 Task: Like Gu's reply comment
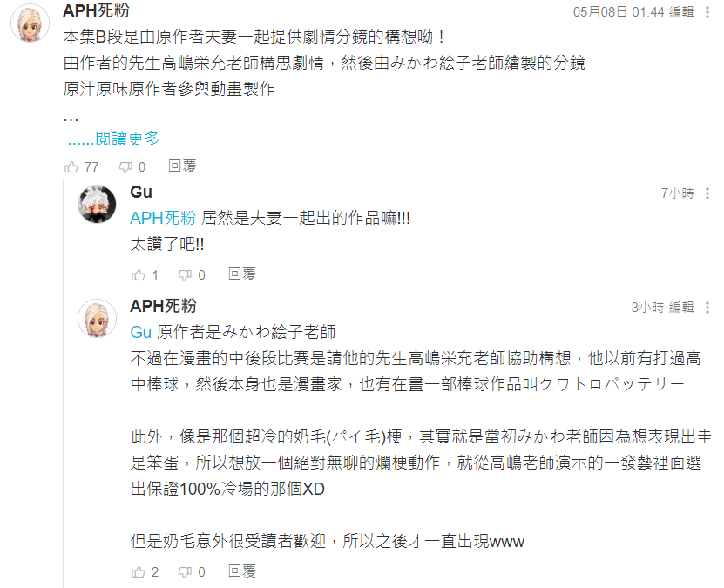pyautogui.click(x=138, y=275)
